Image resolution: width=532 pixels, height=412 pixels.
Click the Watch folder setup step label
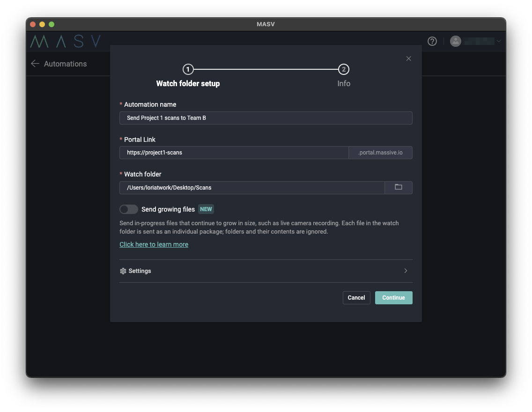tap(188, 83)
